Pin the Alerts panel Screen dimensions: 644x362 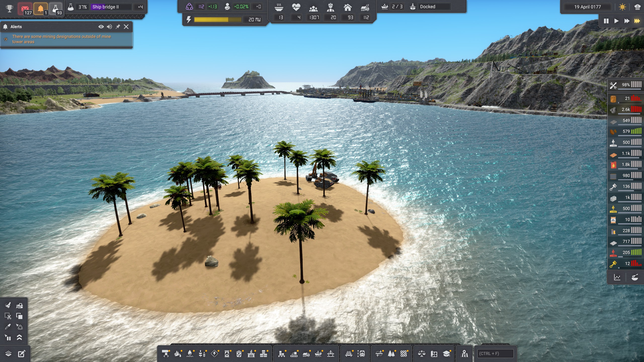click(118, 27)
